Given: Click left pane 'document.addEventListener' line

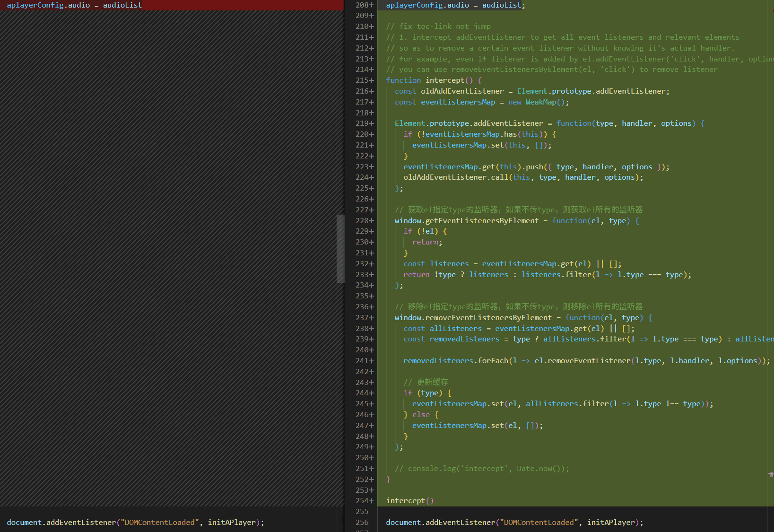Looking at the screenshot, I should tap(135, 523).
